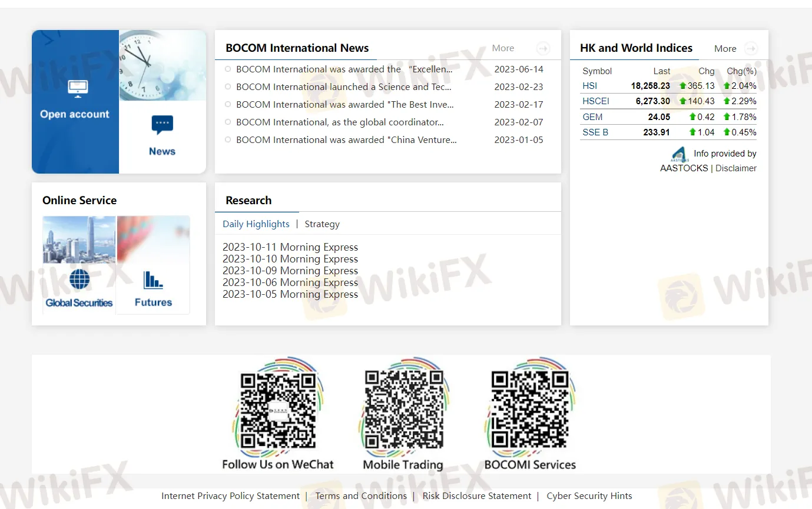Click the BOCOMI Services QR code
812x509 pixels.
tap(530, 409)
